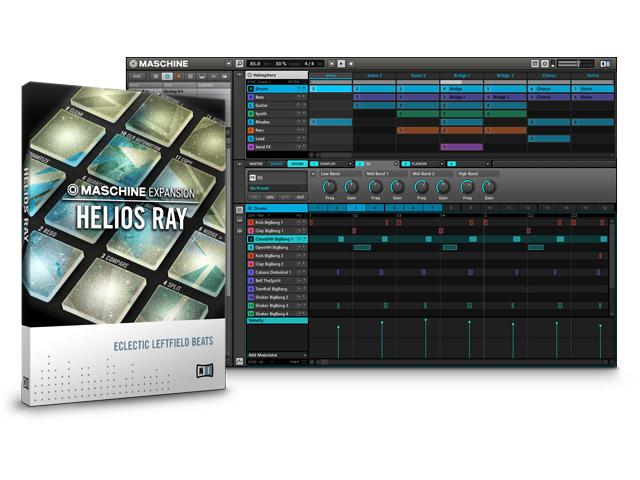Expand the parameter page arrow before Low Band
Screen dimensions: 640x480
point(313,174)
